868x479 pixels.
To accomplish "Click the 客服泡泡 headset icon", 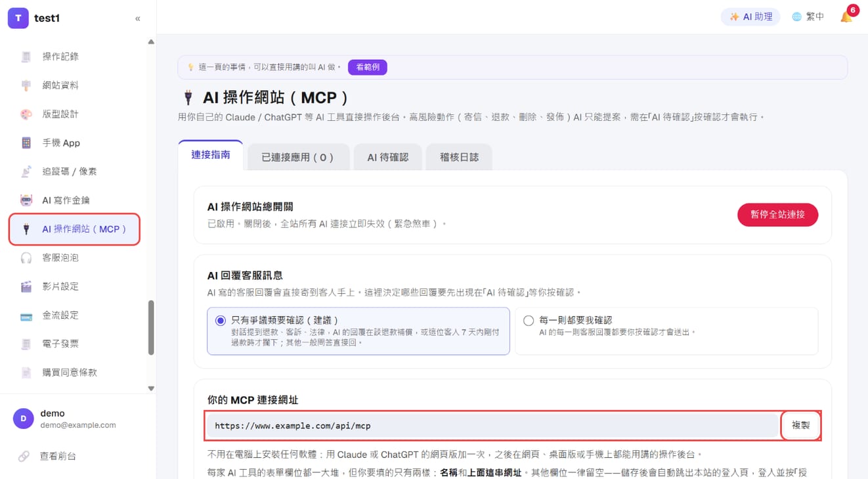I will click(26, 258).
